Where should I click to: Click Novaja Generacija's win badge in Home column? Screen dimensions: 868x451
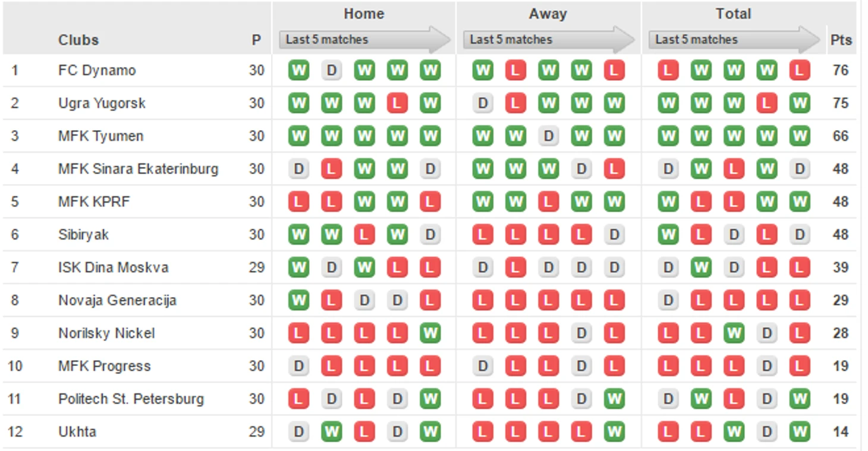click(x=298, y=301)
